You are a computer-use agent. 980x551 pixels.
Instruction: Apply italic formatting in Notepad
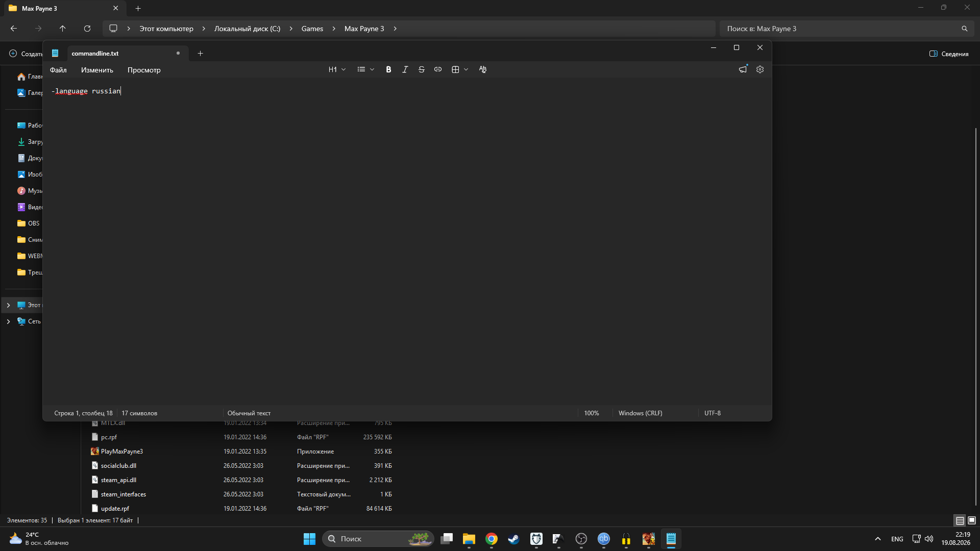click(x=405, y=69)
